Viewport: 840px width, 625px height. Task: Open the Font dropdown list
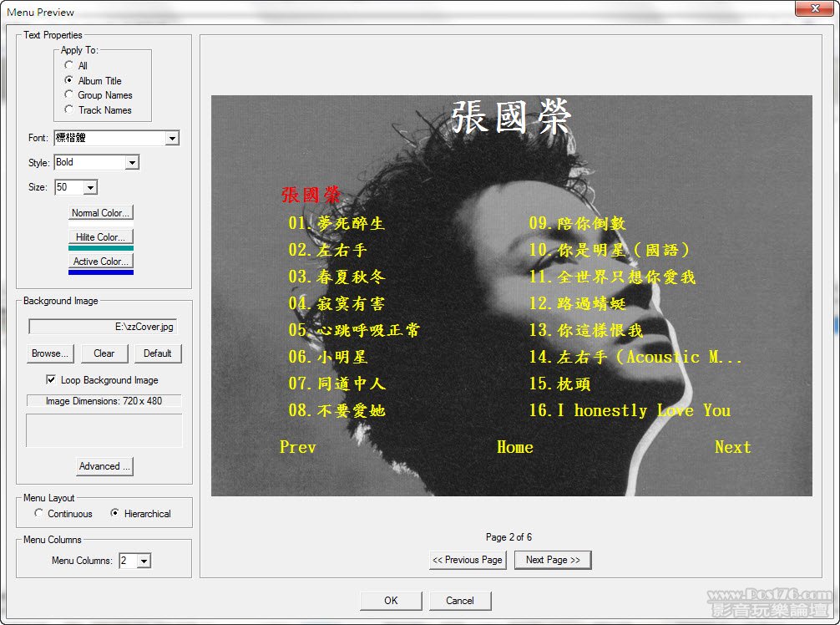click(x=171, y=139)
